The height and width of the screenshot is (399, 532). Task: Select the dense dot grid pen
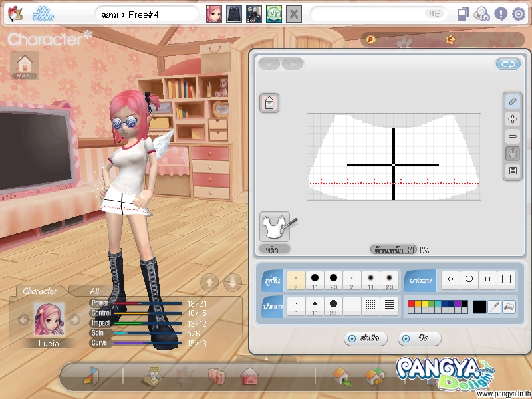[x=370, y=307]
